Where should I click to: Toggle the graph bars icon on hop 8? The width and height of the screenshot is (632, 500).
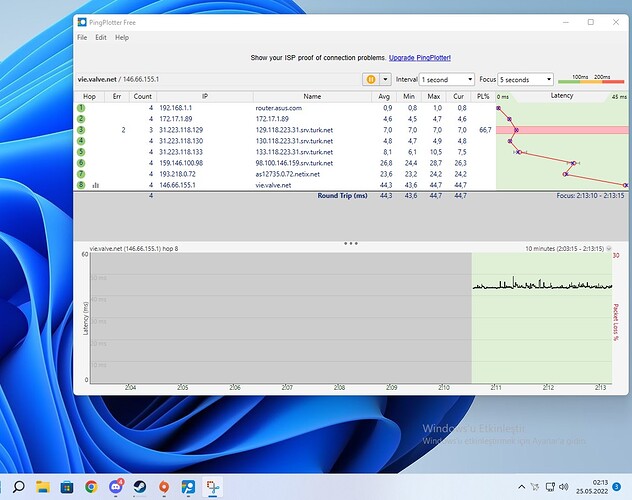click(x=96, y=185)
